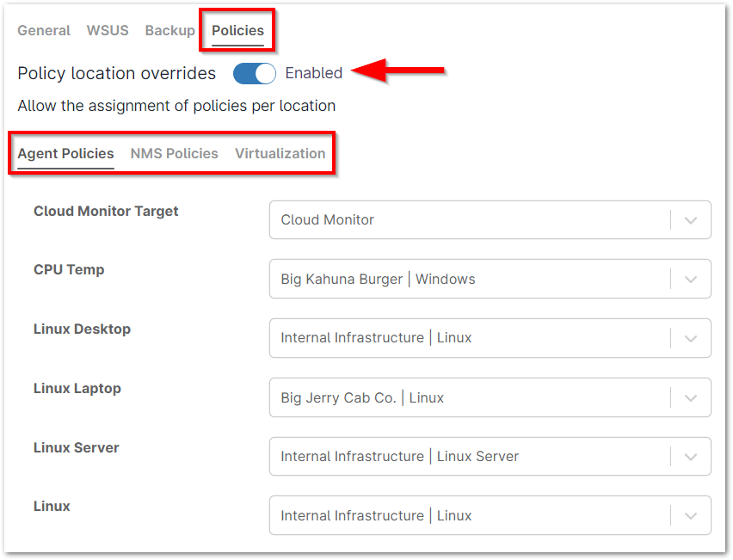The height and width of the screenshot is (560, 733).
Task: Switch to the General tab
Action: pyautogui.click(x=44, y=30)
